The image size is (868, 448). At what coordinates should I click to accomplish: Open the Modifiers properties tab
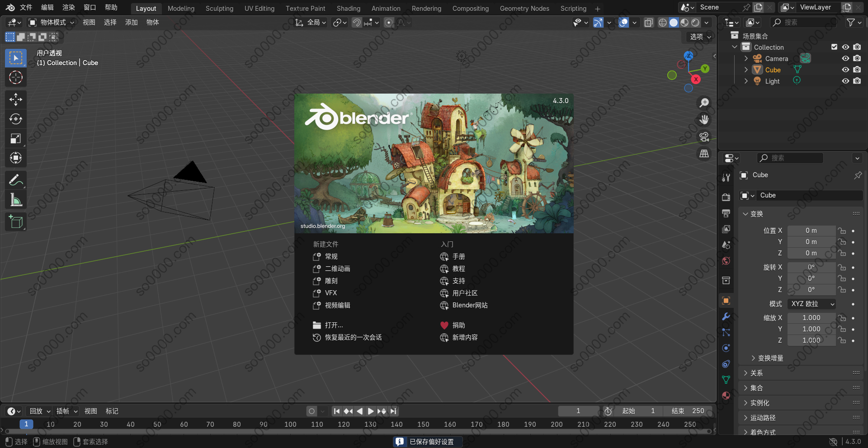pos(726,316)
